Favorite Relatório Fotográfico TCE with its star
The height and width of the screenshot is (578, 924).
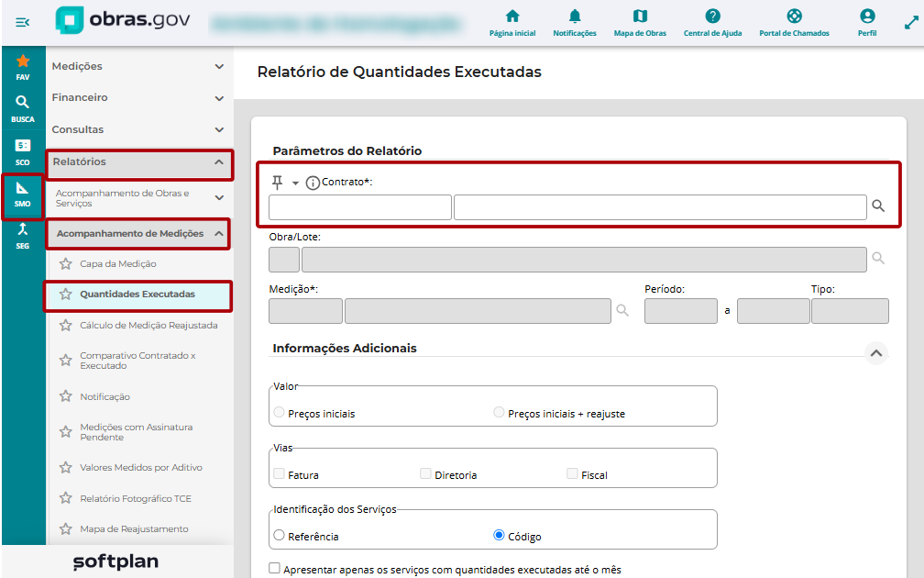pyautogui.click(x=65, y=498)
